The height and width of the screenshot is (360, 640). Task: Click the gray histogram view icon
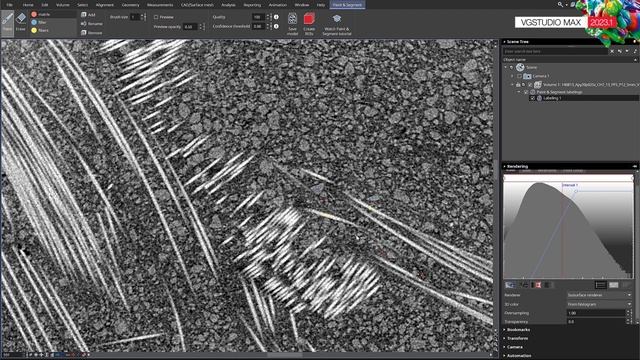[613, 285]
